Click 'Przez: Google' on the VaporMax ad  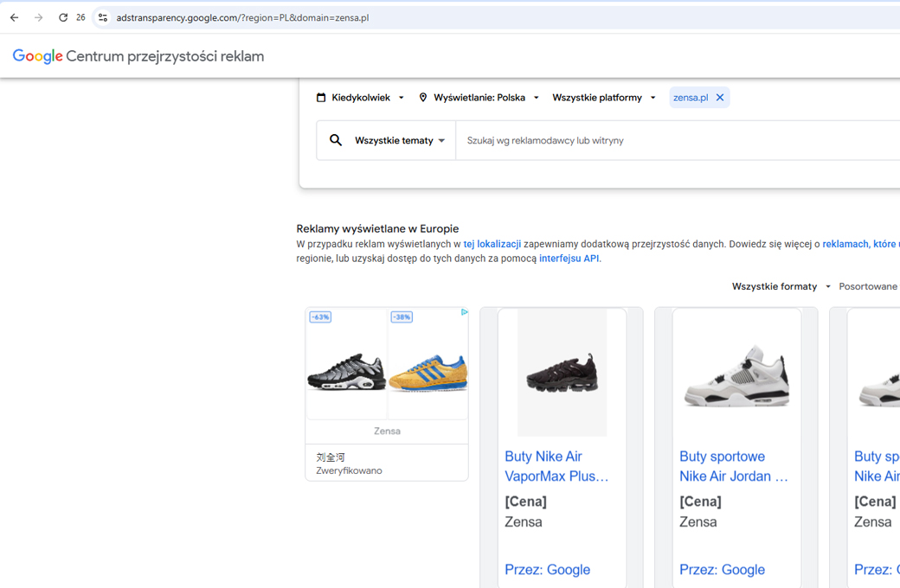pos(548,570)
